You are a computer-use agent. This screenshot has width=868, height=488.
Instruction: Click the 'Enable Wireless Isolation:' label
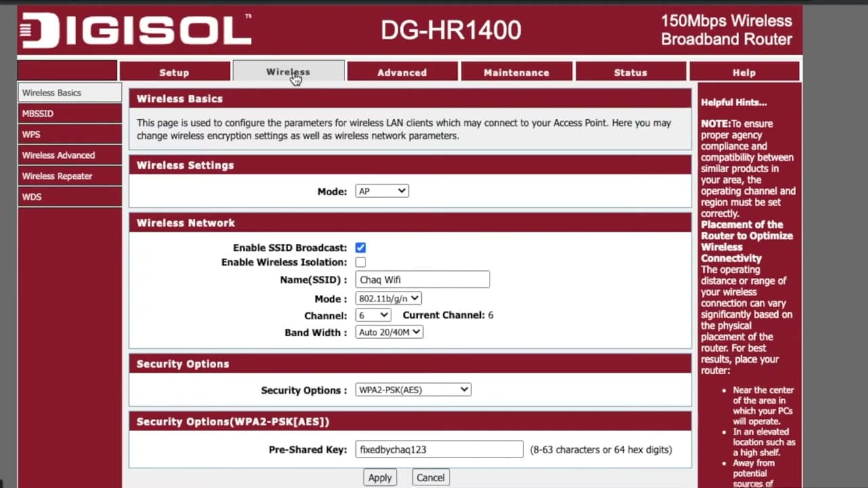point(284,262)
